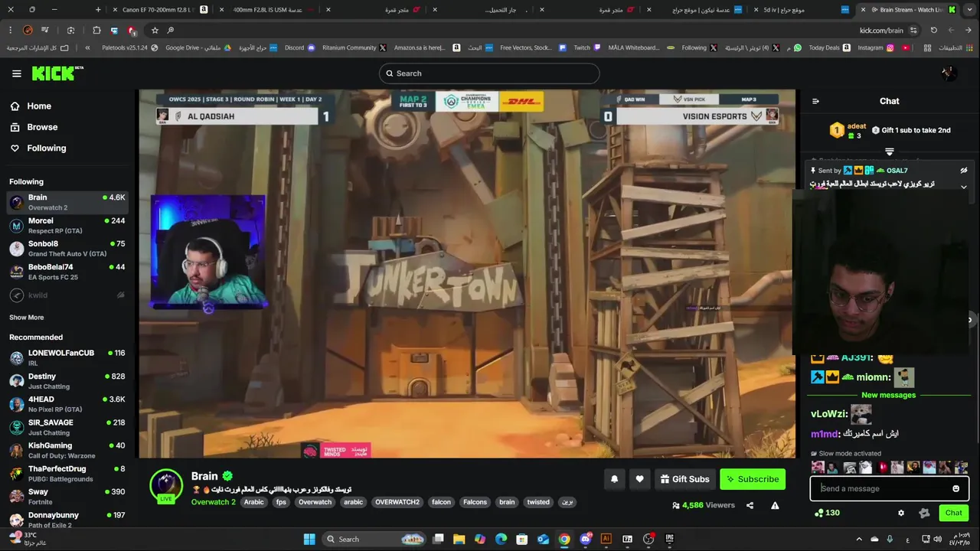Click Brain's LIVE channel avatar

point(166,485)
